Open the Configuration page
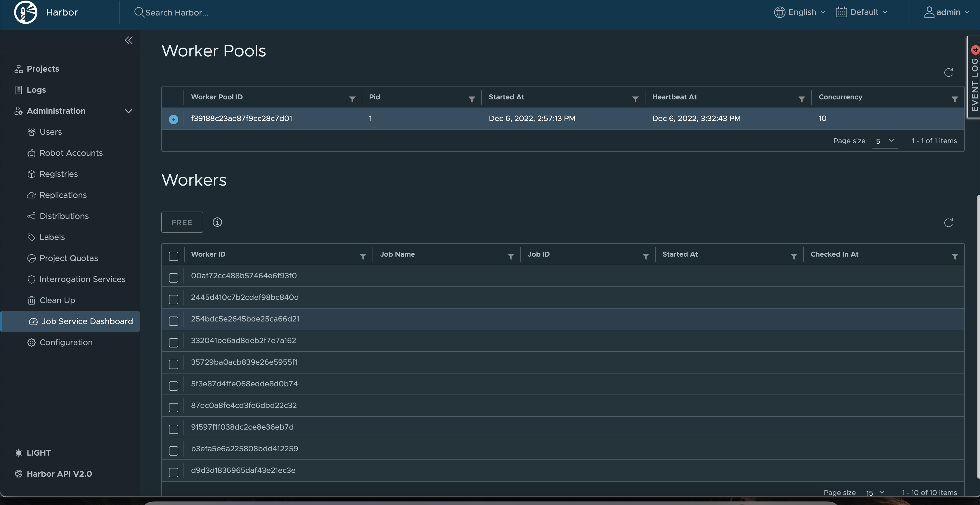Image resolution: width=980 pixels, height=505 pixels. tap(60, 343)
